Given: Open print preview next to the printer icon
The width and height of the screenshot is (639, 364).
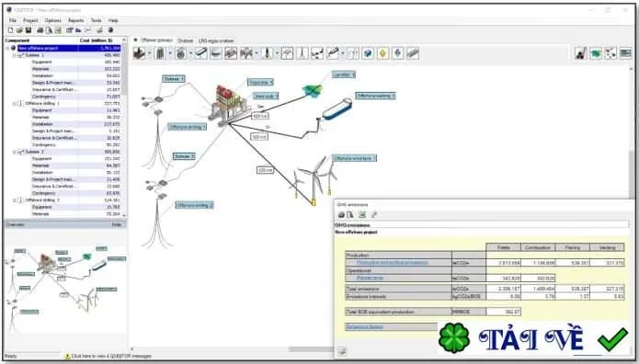Looking at the screenshot, I should click(x=49, y=30).
